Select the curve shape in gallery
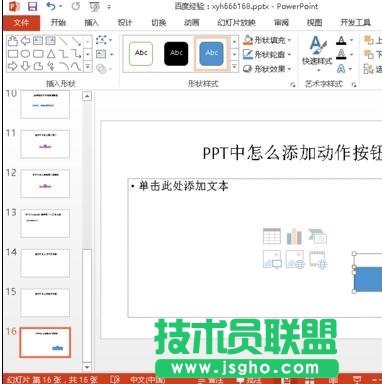This screenshot has width=382, height=384. click(76, 67)
